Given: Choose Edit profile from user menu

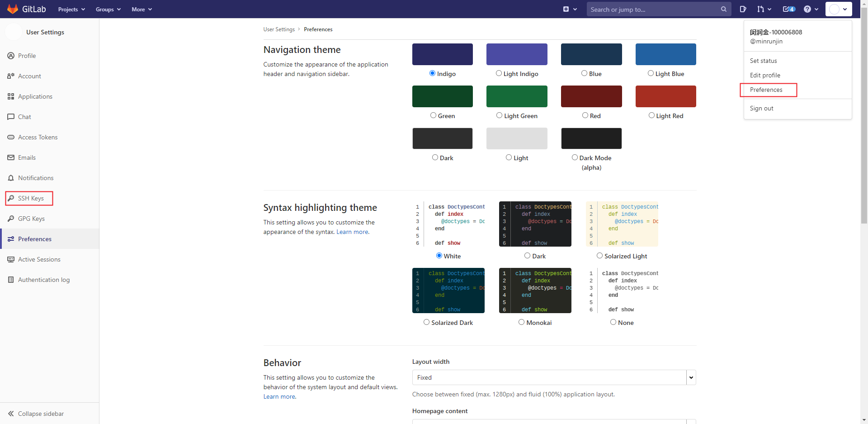Looking at the screenshot, I should [x=765, y=75].
